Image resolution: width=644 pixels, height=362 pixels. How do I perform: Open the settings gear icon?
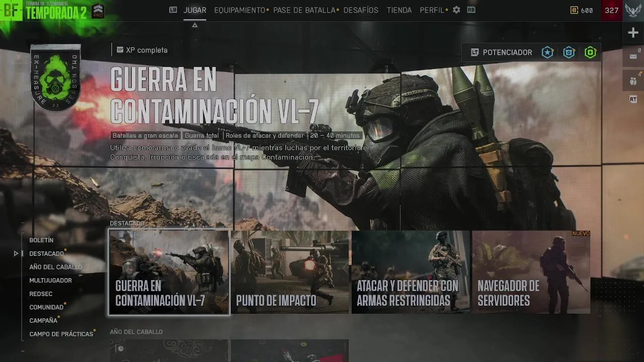coord(456,10)
